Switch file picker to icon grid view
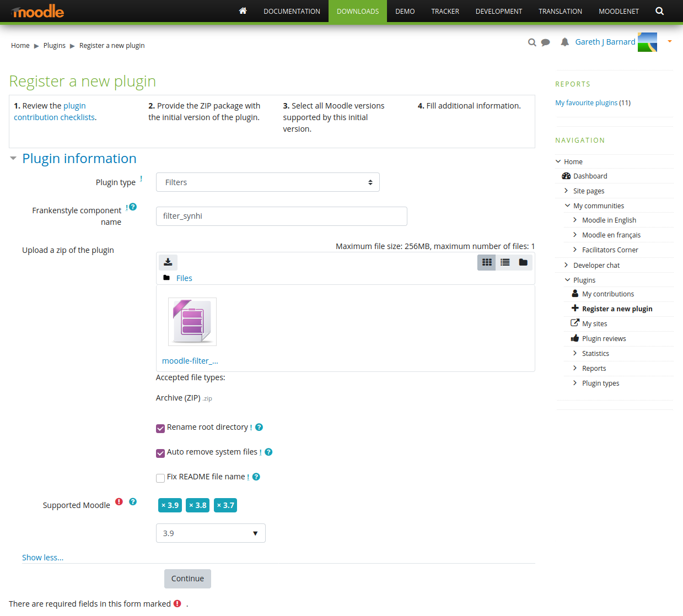Viewport: 683px width, 616px height. pos(487,262)
